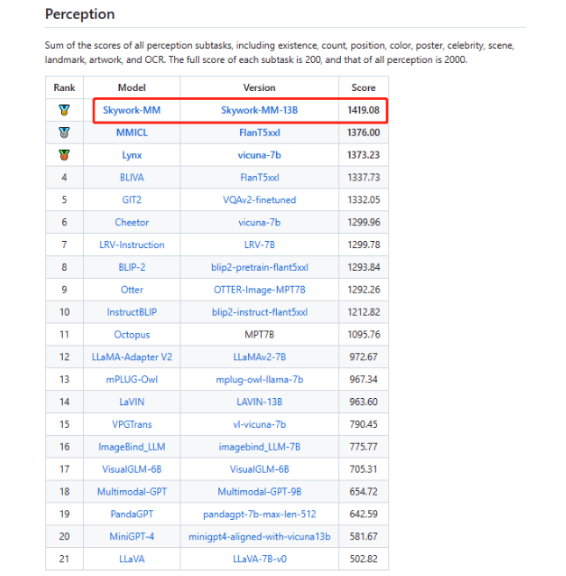This screenshot has height=576, width=566.
Task: Open the ImageBind_LLM model link
Action: coord(132,447)
